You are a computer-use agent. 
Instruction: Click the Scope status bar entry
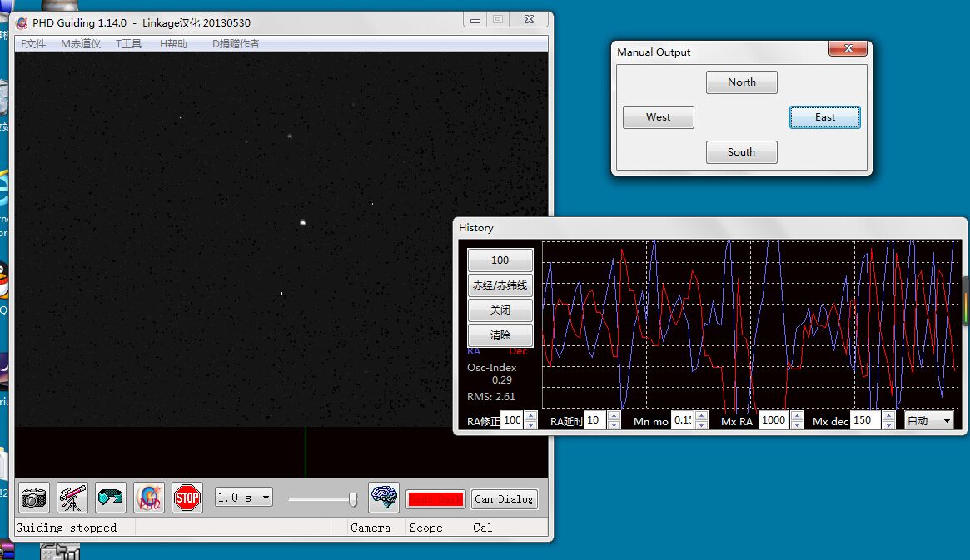pos(426,528)
